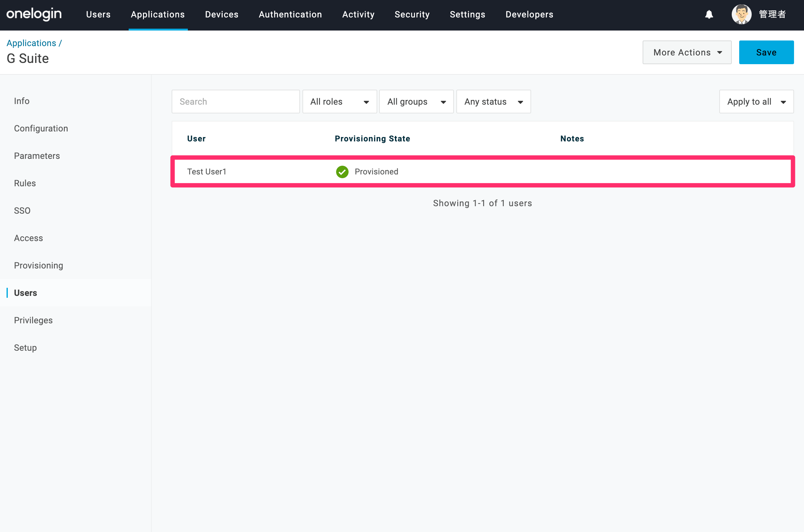Switch to the Info sidebar tab
804x532 pixels.
[22, 101]
